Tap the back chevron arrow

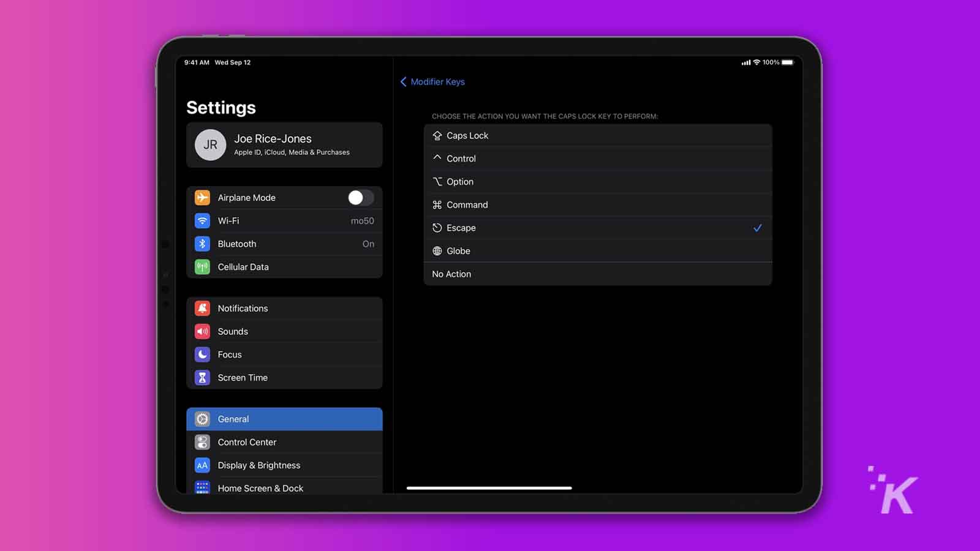pyautogui.click(x=403, y=81)
